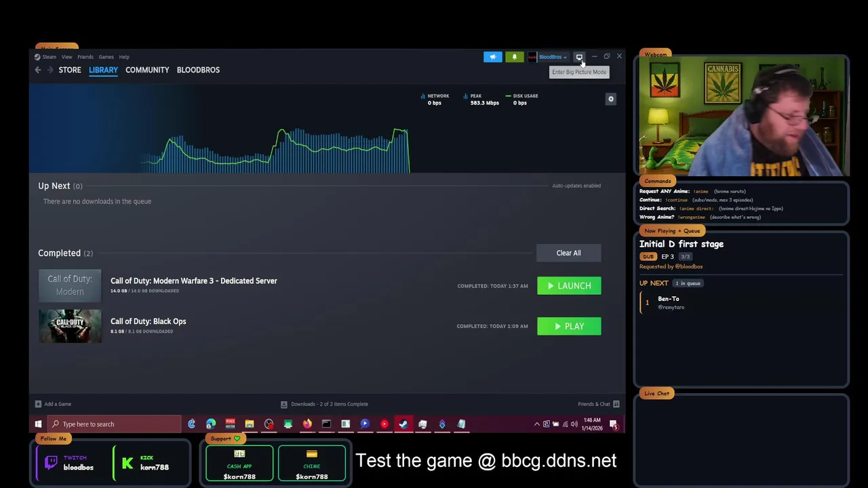Open downloads settings gear

[610, 99]
